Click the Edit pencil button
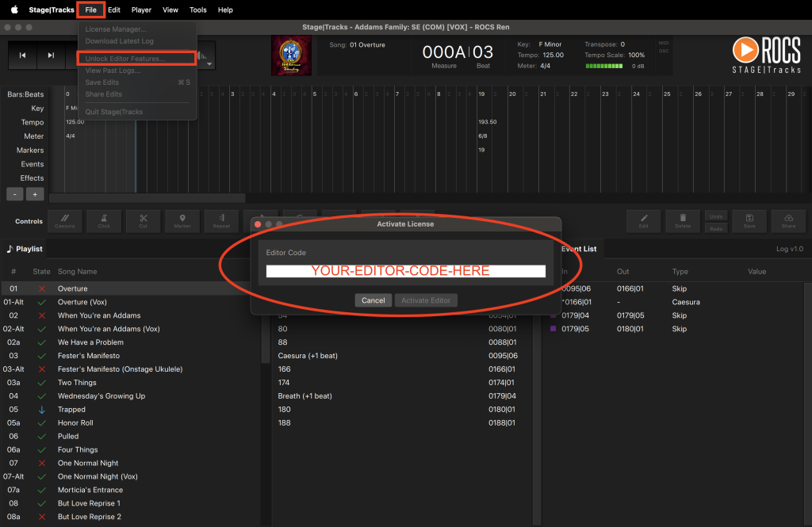The height and width of the screenshot is (527, 812). pyautogui.click(x=644, y=221)
